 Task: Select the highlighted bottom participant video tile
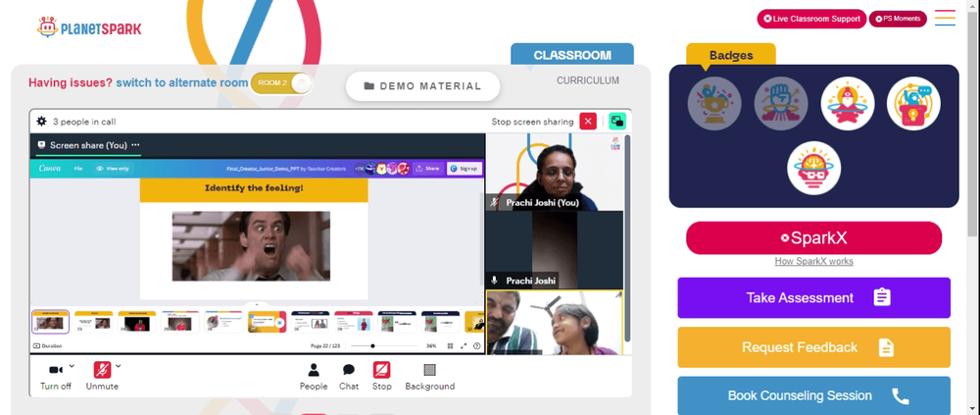point(555,323)
